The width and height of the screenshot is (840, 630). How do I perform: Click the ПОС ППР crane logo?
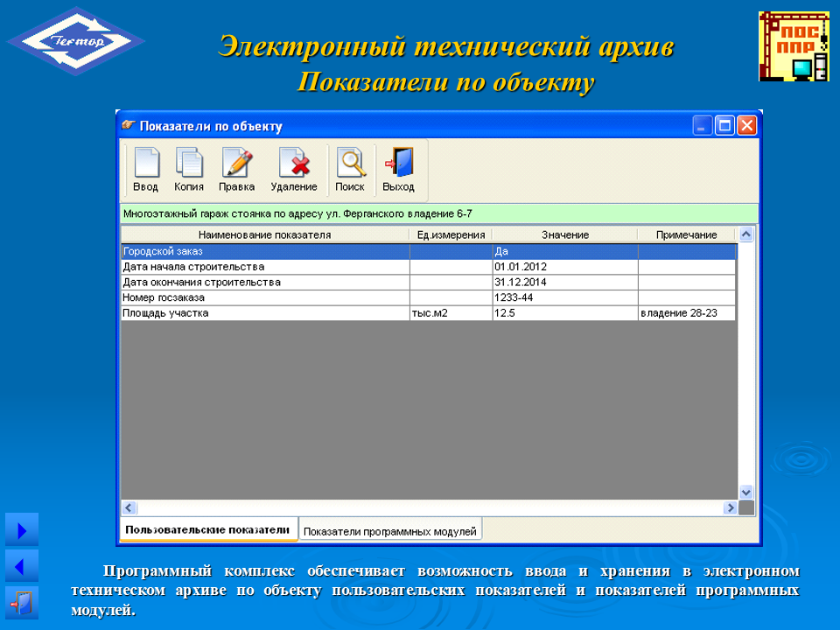(x=794, y=46)
